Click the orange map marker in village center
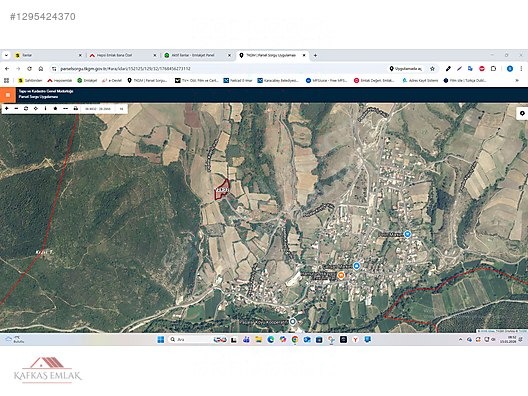The height and width of the screenshot is (396, 528). pyautogui.click(x=341, y=275)
